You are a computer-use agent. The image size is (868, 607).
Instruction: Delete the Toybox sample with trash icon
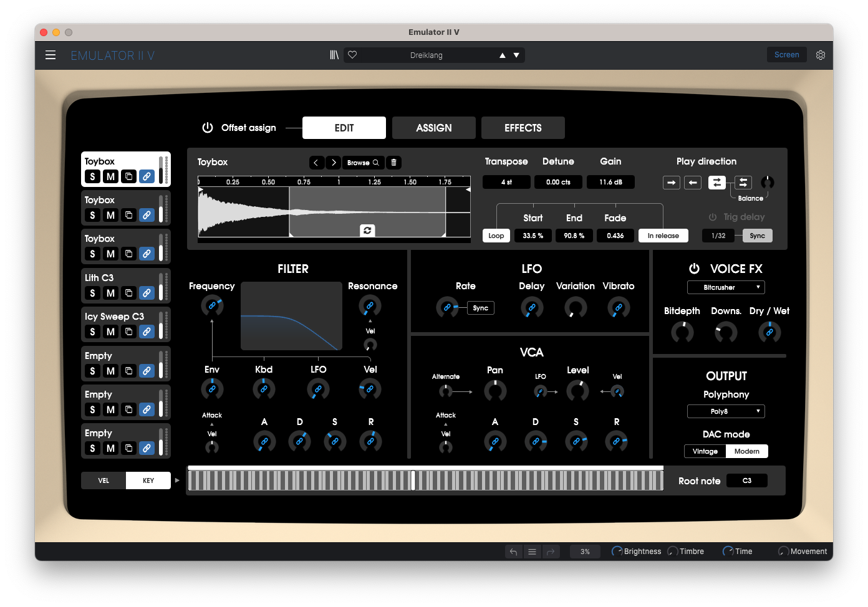[x=393, y=163]
